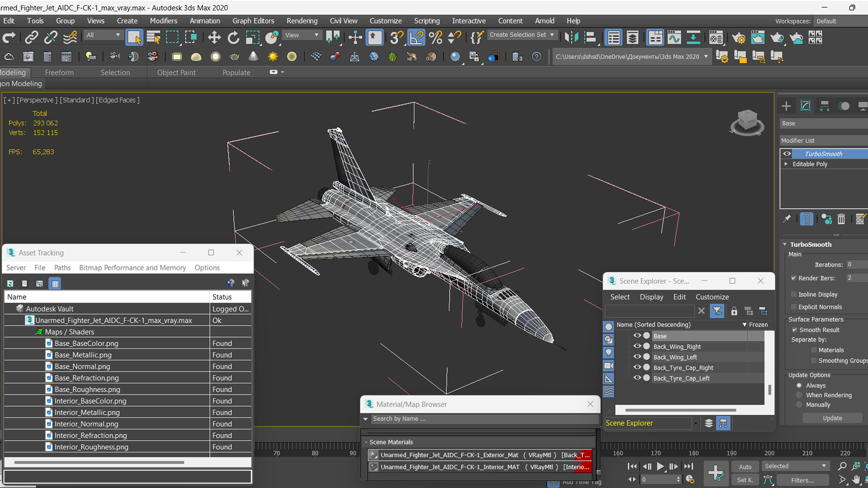868x488 pixels.
Task: Click the Iterations value field
Action: pos(857,264)
